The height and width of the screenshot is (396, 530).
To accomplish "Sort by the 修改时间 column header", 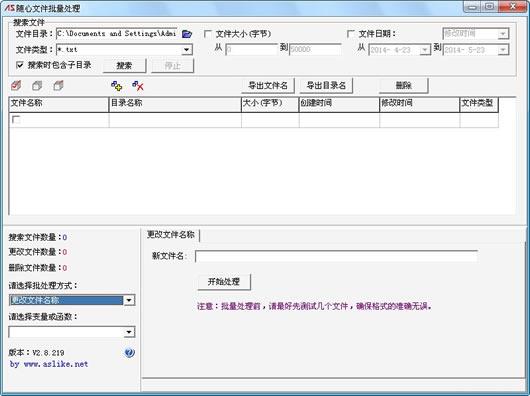I will (419, 104).
